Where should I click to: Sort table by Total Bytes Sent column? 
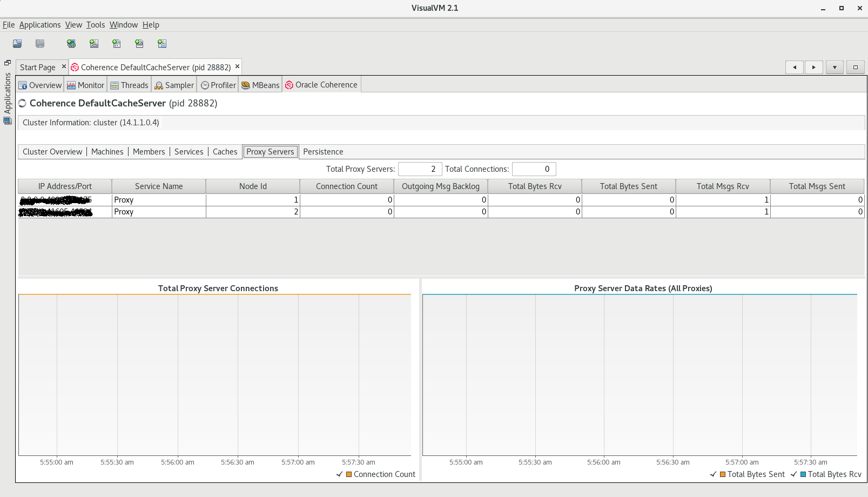click(x=629, y=186)
